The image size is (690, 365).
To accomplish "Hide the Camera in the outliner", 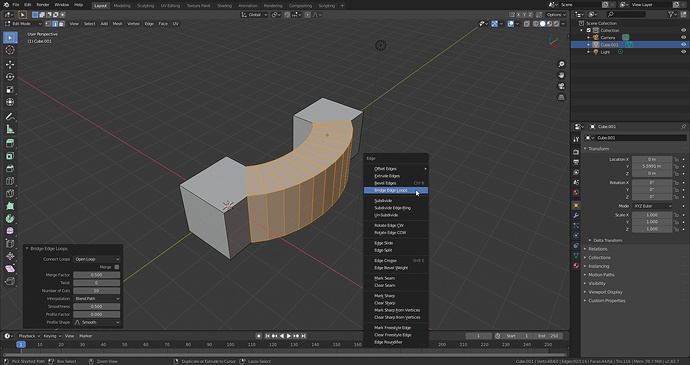I will [x=683, y=37].
